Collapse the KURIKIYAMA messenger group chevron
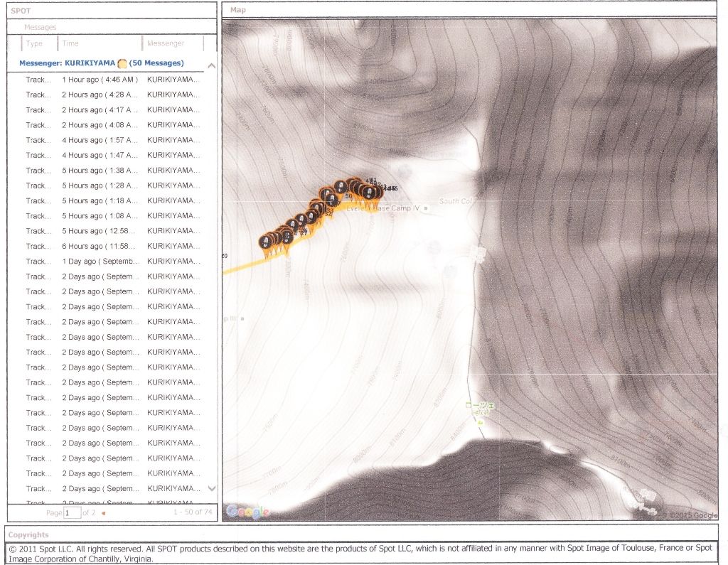Screen dimensions: 728x565 click(211, 66)
